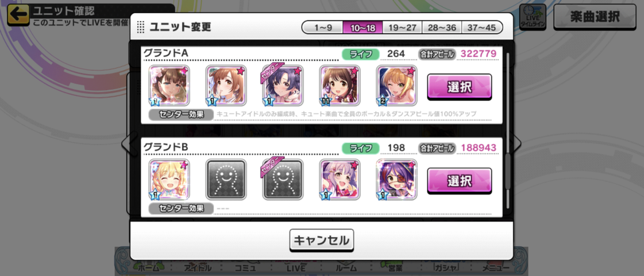Tap winking blonde idol in Grand A
This screenshot has width=644, height=276.
click(397, 85)
